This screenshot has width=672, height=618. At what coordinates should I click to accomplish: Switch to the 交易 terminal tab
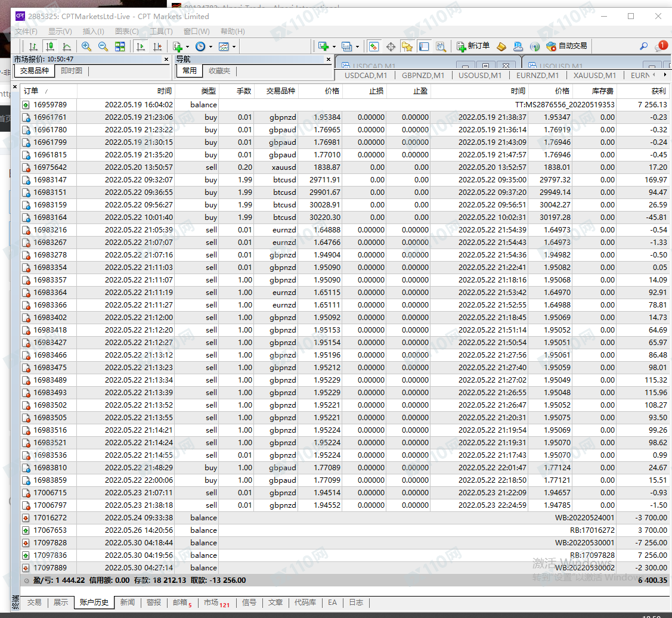35,602
